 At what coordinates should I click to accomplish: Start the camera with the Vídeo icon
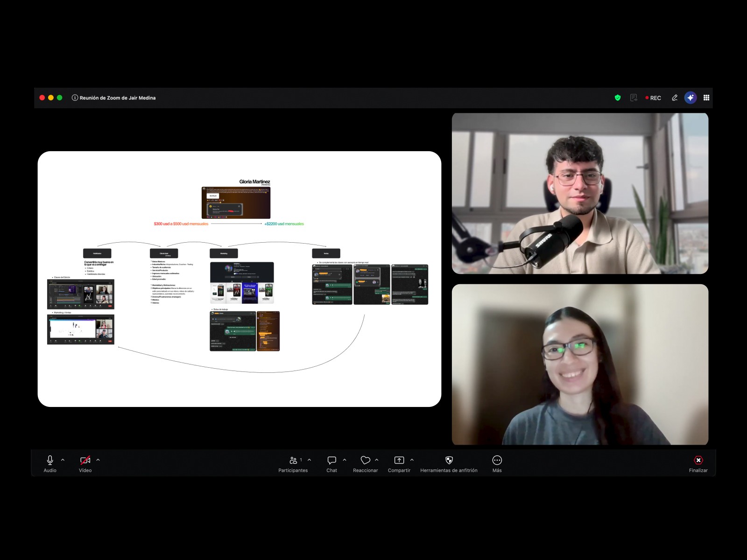point(85,460)
